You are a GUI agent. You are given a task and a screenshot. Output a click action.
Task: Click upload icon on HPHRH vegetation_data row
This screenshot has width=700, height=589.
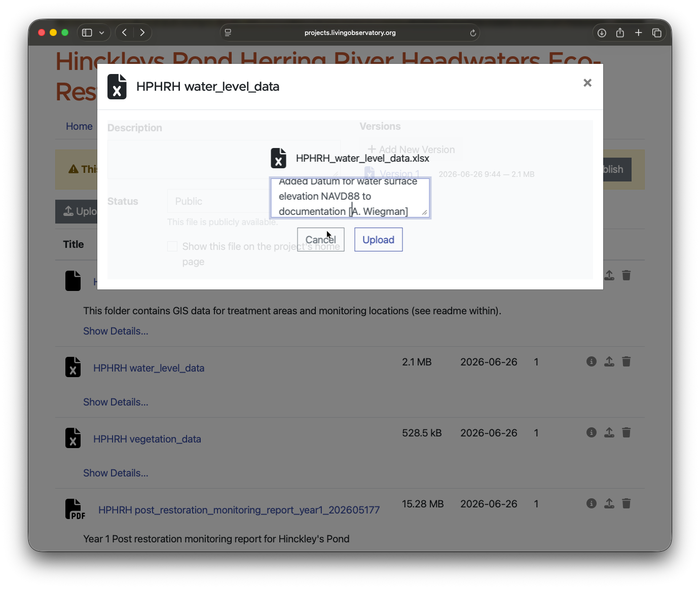tap(609, 432)
